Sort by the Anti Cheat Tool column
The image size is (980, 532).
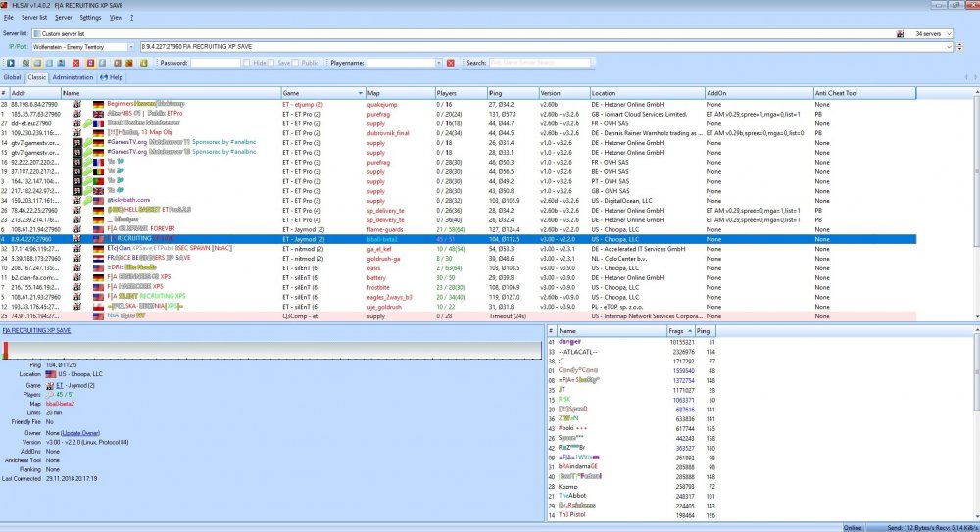(x=864, y=93)
